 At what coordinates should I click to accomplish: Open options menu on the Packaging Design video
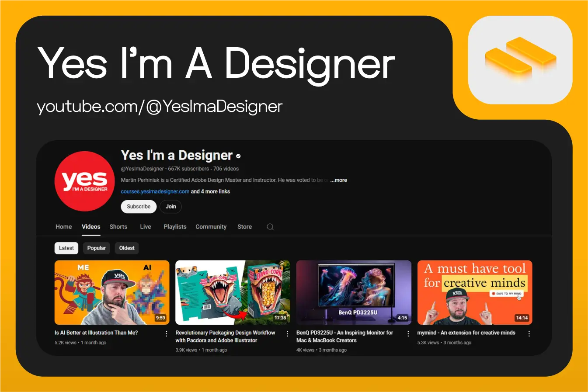[x=287, y=333]
